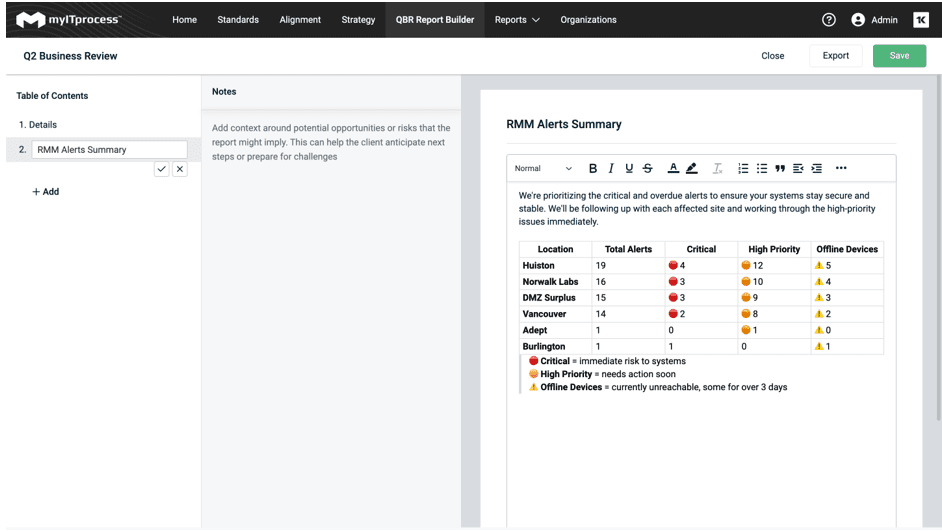Open the Strategy page
The height and width of the screenshot is (532, 942).
pyautogui.click(x=358, y=20)
